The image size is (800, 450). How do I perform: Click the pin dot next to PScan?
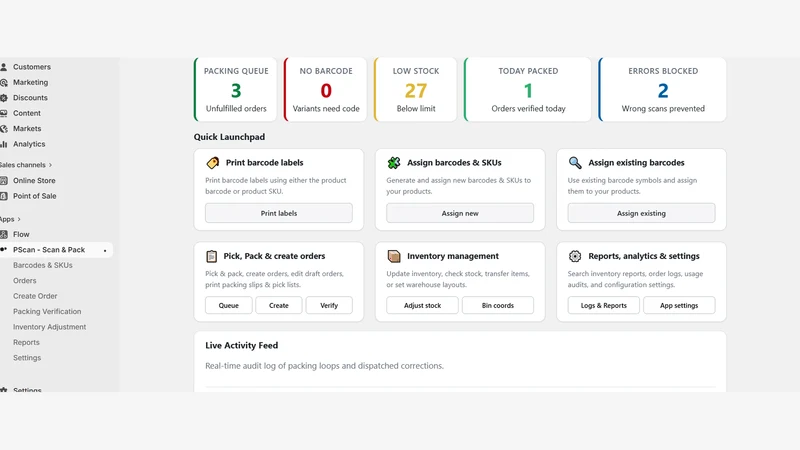coord(105,251)
